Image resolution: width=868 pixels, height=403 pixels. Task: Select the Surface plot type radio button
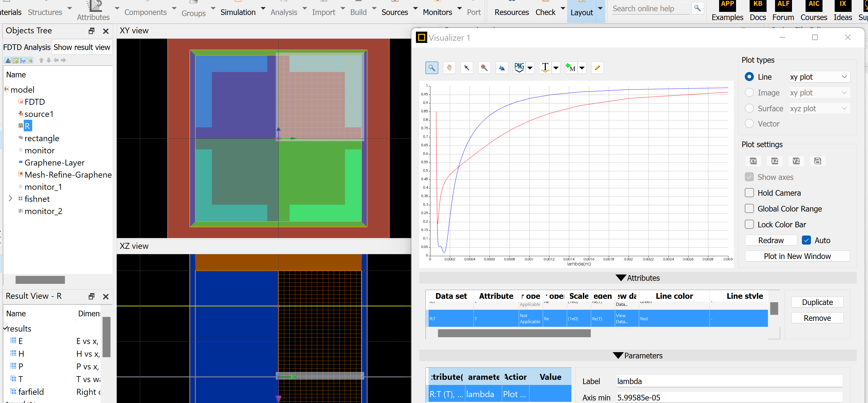pos(749,108)
